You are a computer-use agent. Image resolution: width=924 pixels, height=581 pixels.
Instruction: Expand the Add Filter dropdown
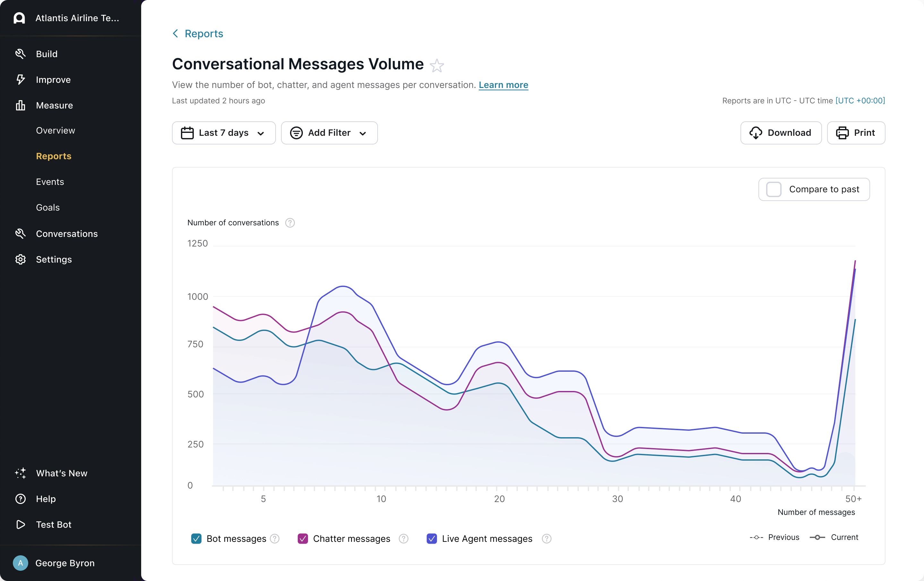[x=329, y=133]
